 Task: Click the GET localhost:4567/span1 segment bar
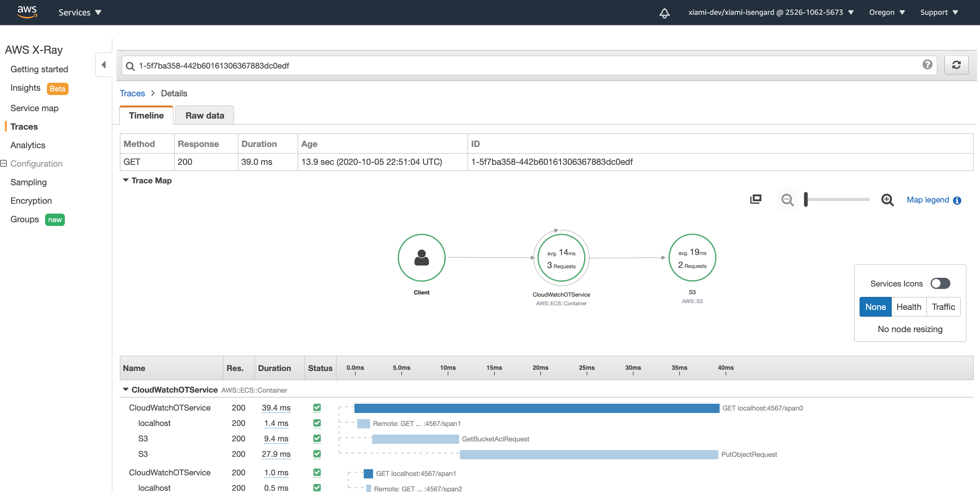(x=368, y=473)
